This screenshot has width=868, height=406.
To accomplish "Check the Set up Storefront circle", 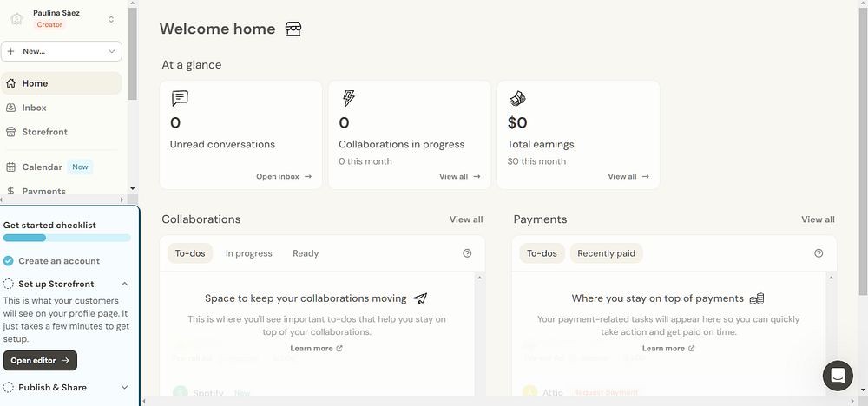I will coord(9,284).
